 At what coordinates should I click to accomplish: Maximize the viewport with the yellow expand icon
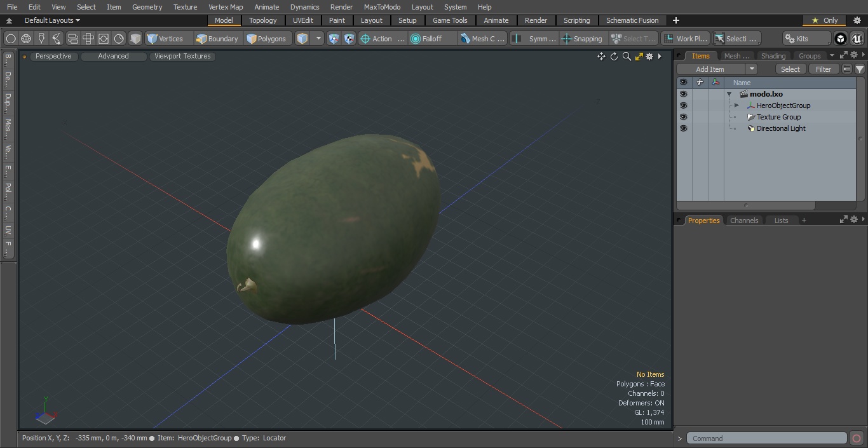[639, 57]
